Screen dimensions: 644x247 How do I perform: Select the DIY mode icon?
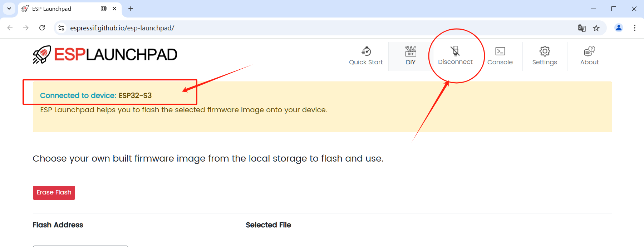[x=411, y=56]
